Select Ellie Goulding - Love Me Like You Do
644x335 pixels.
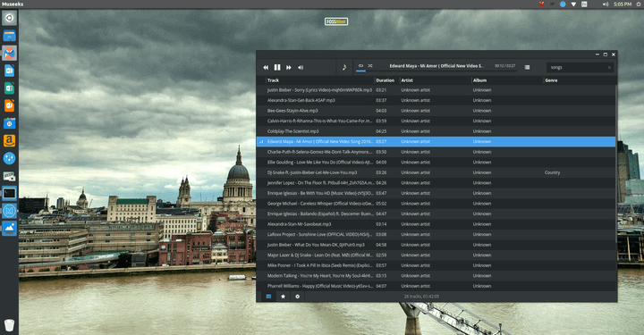[436, 162]
